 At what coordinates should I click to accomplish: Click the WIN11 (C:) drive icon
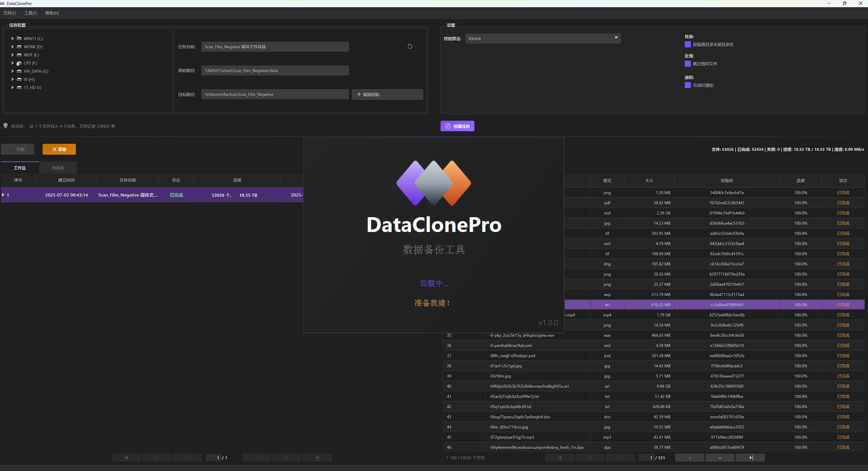(x=19, y=38)
